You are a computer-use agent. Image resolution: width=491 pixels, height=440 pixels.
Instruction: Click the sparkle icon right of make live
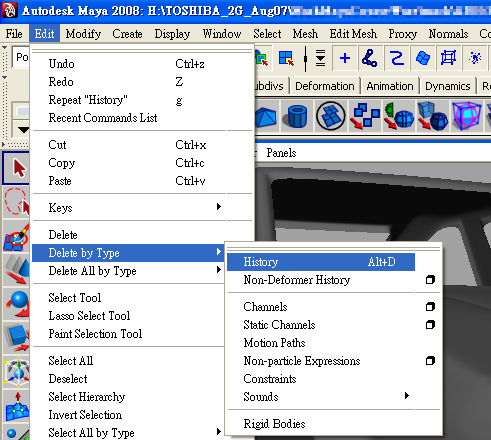click(x=475, y=58)
